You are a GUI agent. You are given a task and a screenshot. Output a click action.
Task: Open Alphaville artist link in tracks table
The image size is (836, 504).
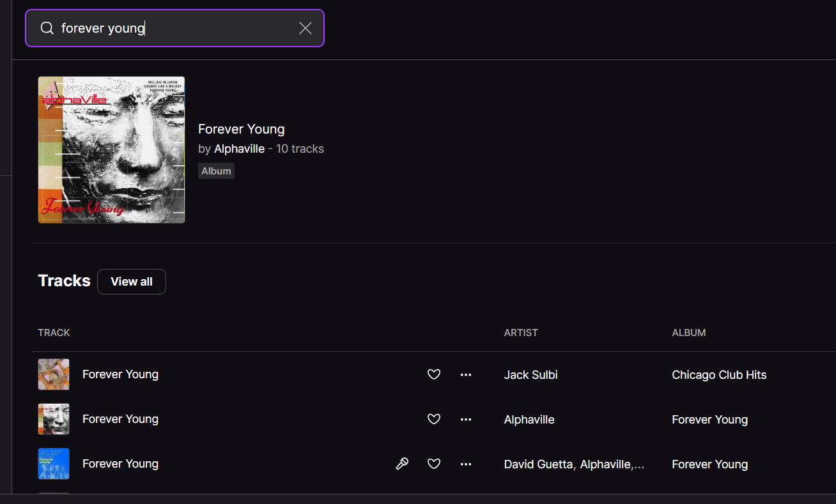[529, 420]
